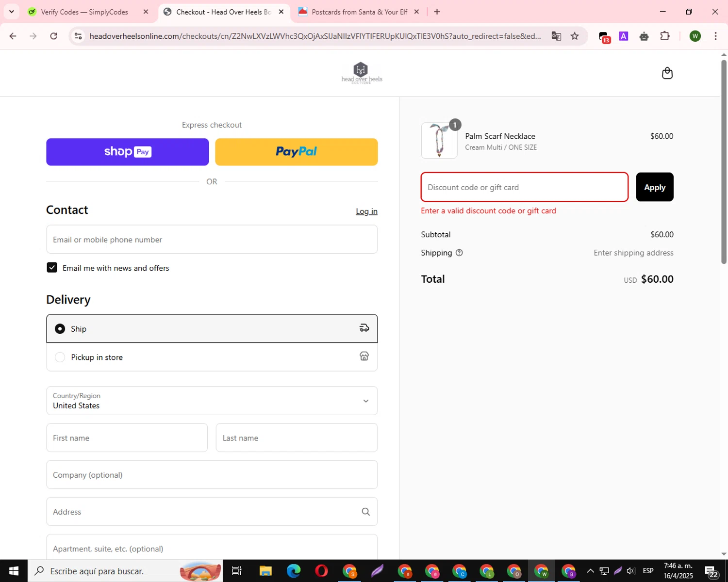728x582 pixels.
Task: Open a new browser tab
Action: point(437,12)
